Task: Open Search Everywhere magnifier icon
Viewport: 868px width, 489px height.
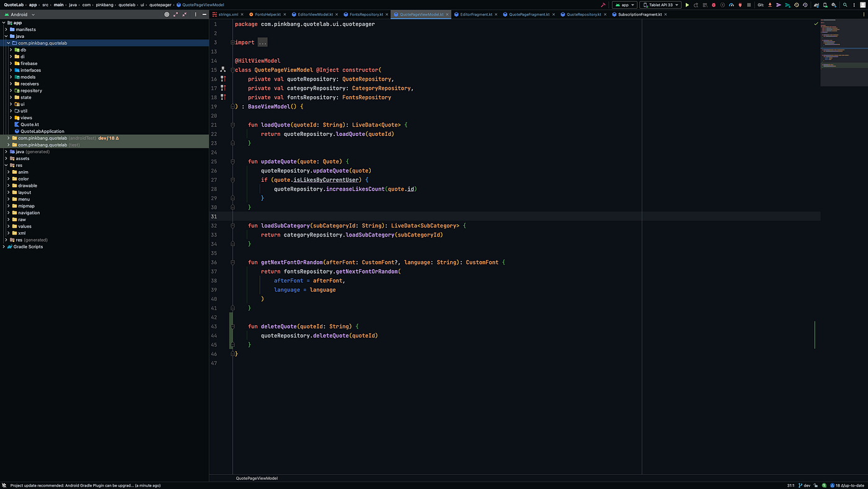Action: pos(844,5)
